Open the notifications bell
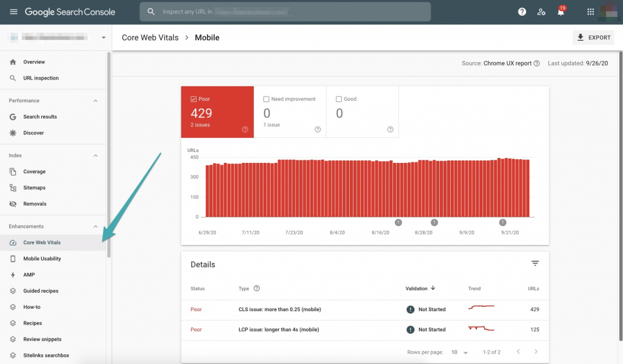The image size is (623, 364). 560,11
